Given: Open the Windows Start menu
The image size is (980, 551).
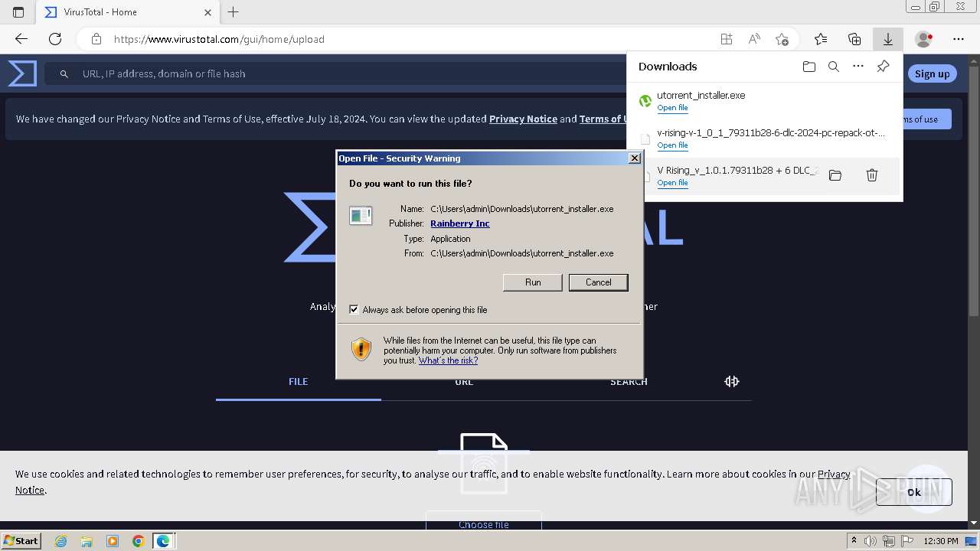Looking at the screenshot, I should click(x=21, y=540).
